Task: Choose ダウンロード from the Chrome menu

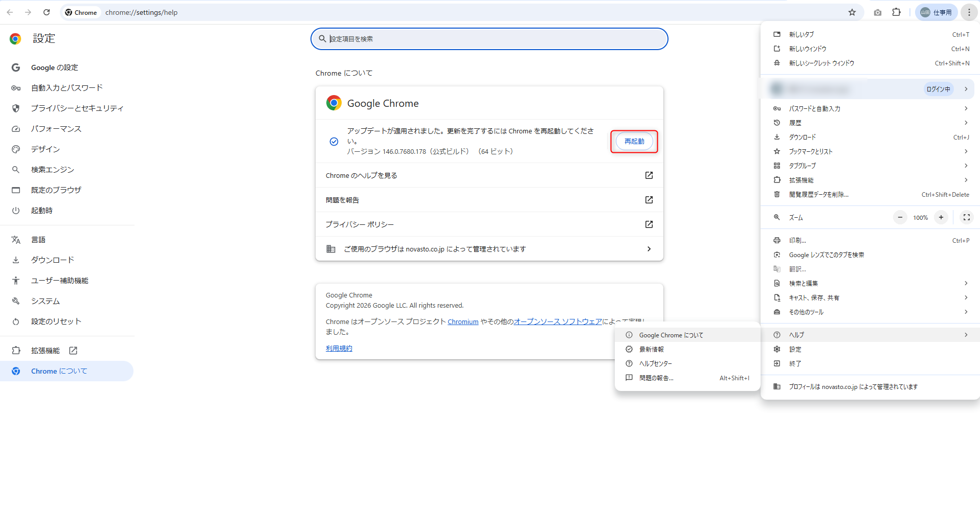Action: point(871,137)
